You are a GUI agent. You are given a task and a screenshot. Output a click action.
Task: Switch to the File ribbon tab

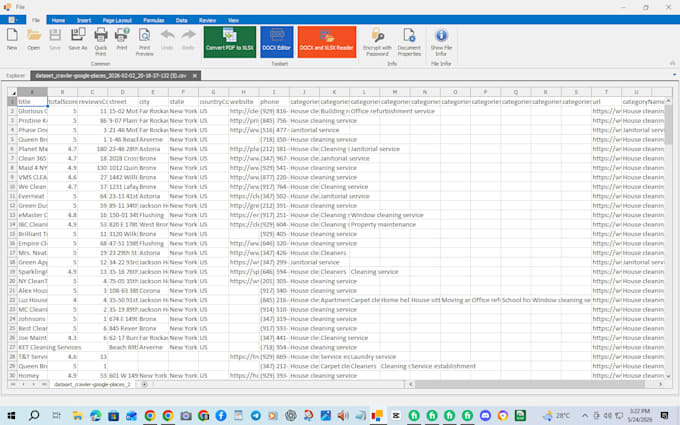click(36, 20)
